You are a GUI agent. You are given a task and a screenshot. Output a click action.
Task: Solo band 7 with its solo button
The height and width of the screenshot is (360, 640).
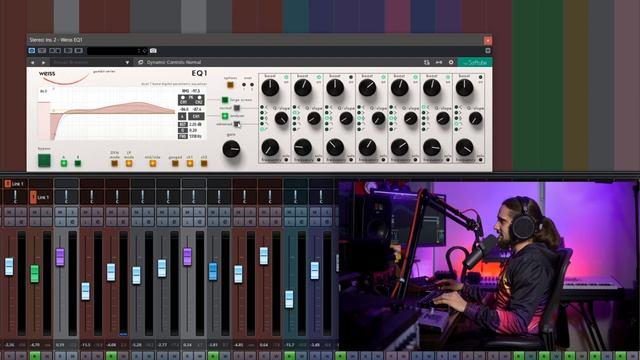pyautogui.click(x=480, y=160)
